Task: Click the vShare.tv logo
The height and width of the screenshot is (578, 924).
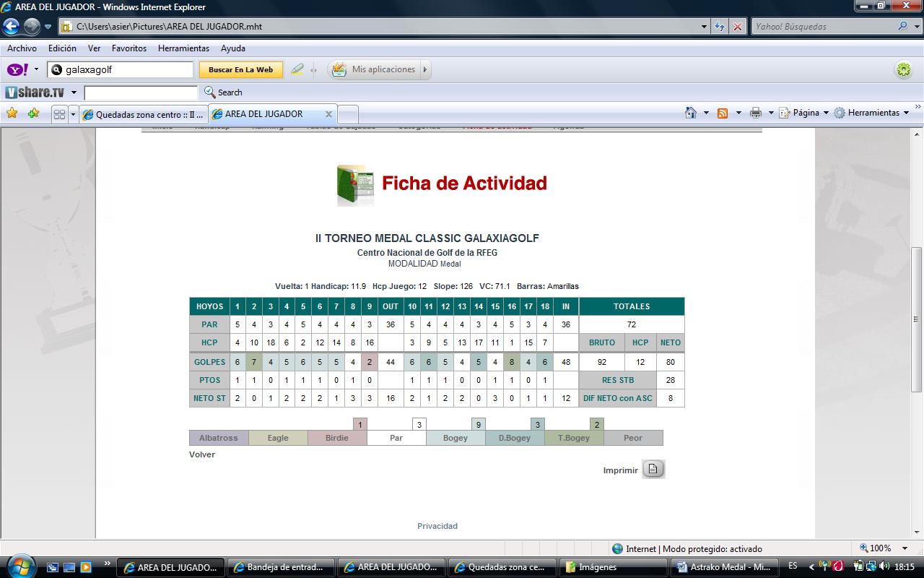Action: coord(35,92)
